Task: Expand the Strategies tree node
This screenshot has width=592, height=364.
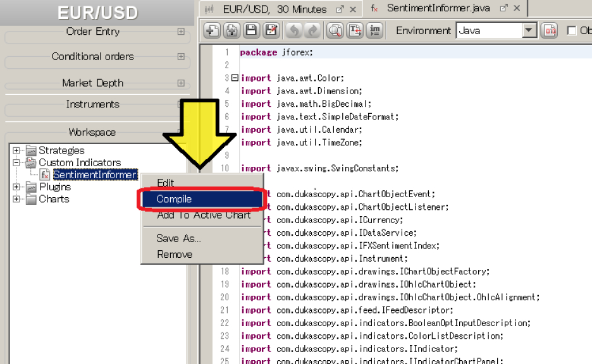Action: point(16,150)
